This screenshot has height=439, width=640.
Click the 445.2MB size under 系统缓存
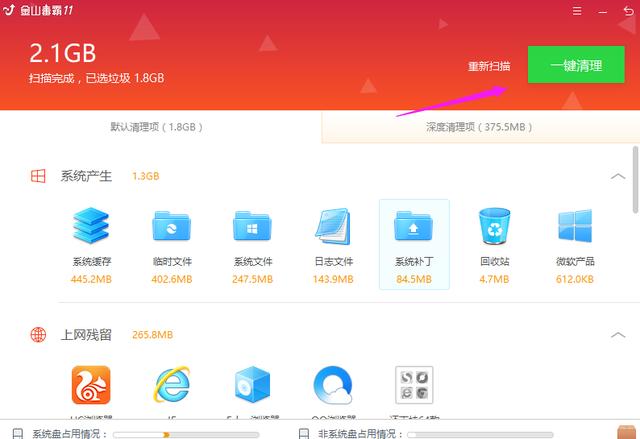[x=91, y=279]
